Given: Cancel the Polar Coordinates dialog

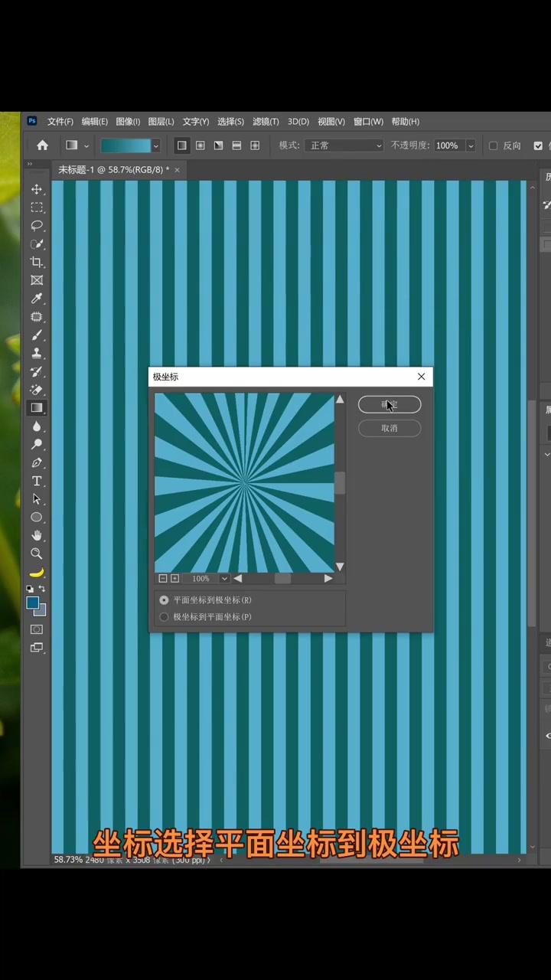Looking at the screenshot, I should [x=390, y=428].
